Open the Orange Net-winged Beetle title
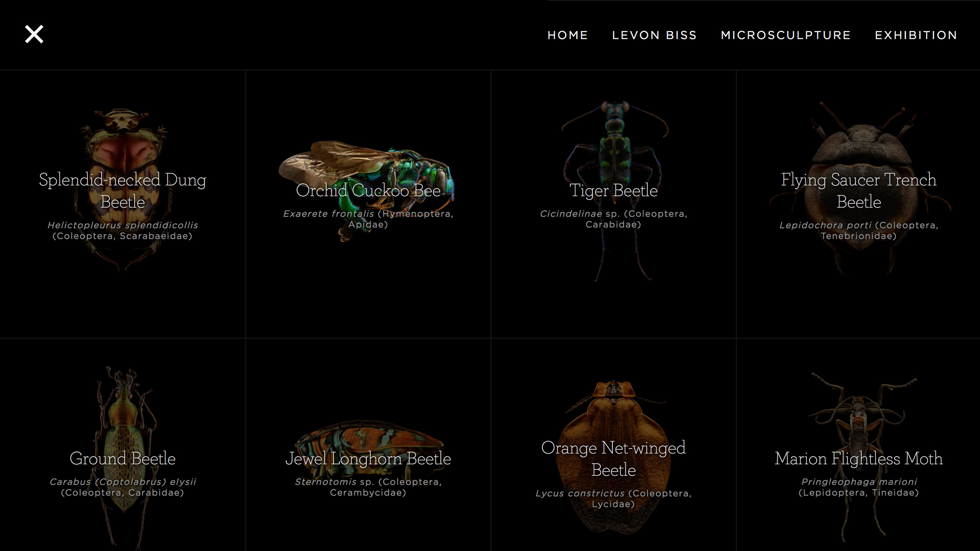The image size is (980, 551). pos(613,459)
